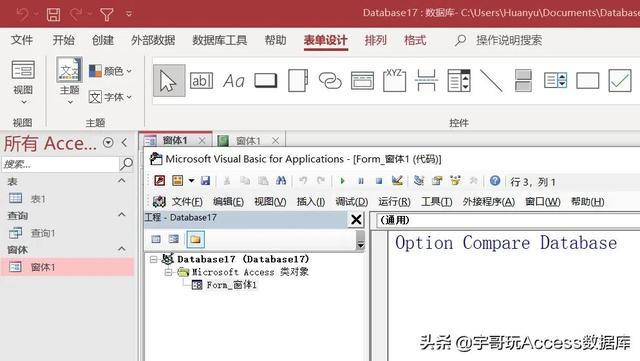The width and height of the screenshot is (640, 361).
Task: Activate the select pointer tool
Action: 169,80
